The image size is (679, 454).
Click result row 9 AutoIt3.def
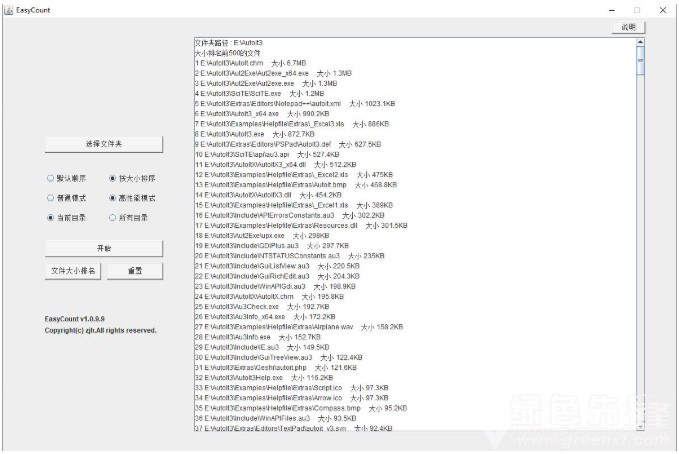288,144
